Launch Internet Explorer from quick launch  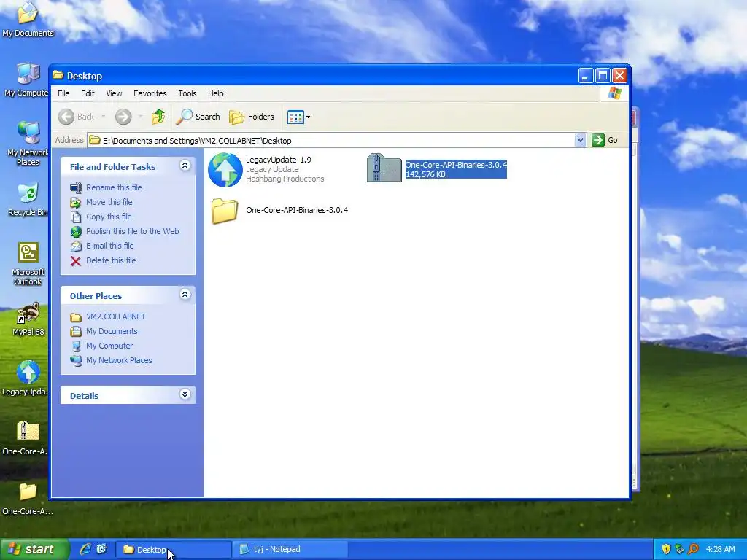click(x=86, y=549)
